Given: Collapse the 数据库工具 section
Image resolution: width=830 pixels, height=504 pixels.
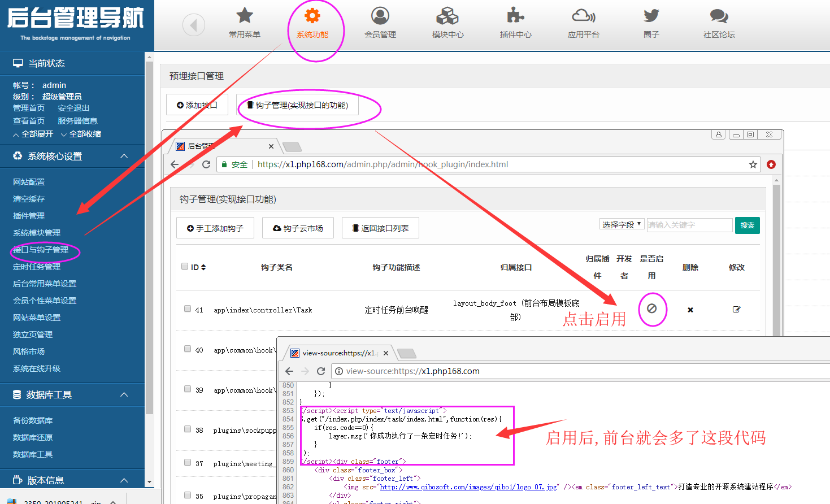Looking at the screenshot, I should pos(124,394).
